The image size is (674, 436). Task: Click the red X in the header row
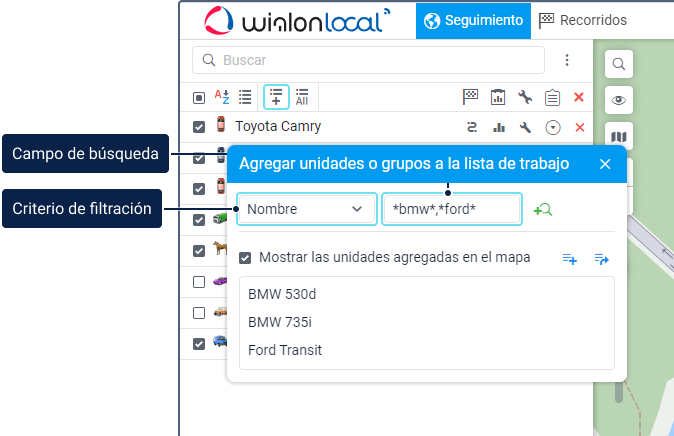pos(579,97)
